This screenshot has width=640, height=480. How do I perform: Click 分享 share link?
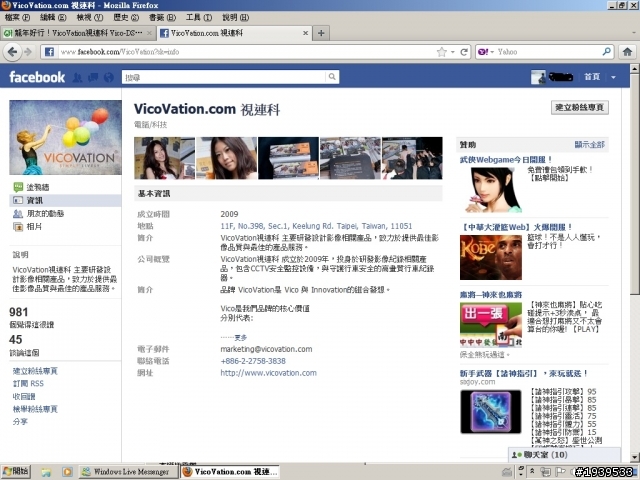(x=20, y=422)
